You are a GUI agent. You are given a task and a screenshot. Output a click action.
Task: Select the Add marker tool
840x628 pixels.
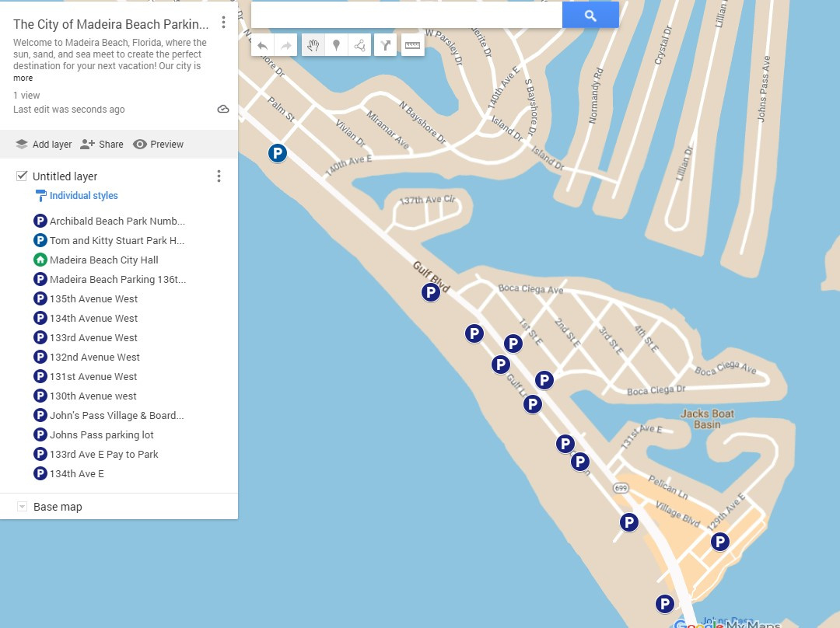click(336, 44)
